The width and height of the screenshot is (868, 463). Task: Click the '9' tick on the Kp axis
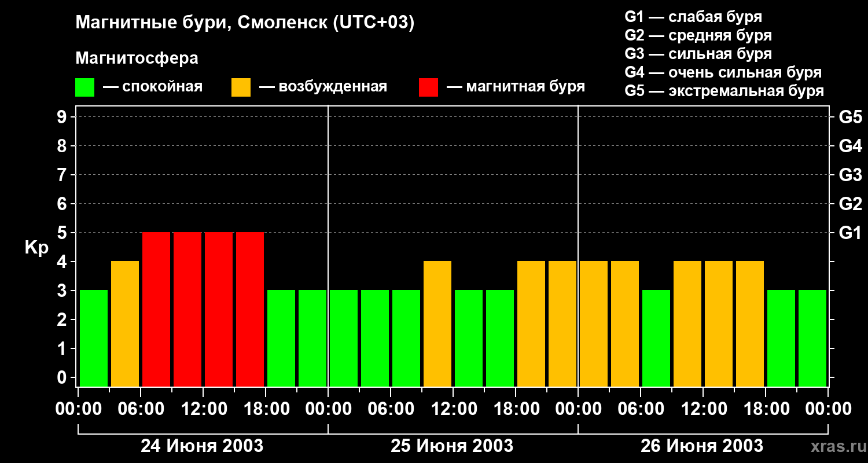tap(63, 117)
